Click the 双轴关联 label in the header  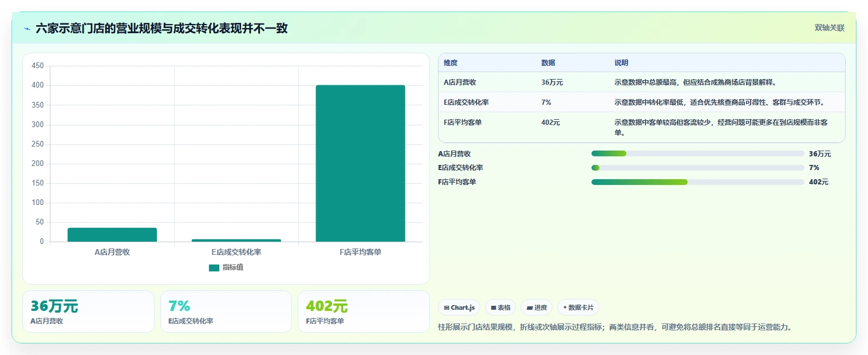(830, 27)
